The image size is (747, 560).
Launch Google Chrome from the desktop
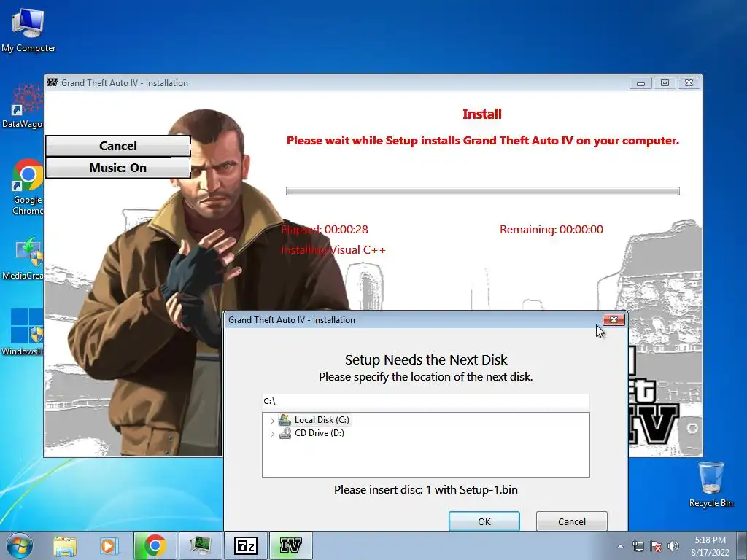click(27, 187)
